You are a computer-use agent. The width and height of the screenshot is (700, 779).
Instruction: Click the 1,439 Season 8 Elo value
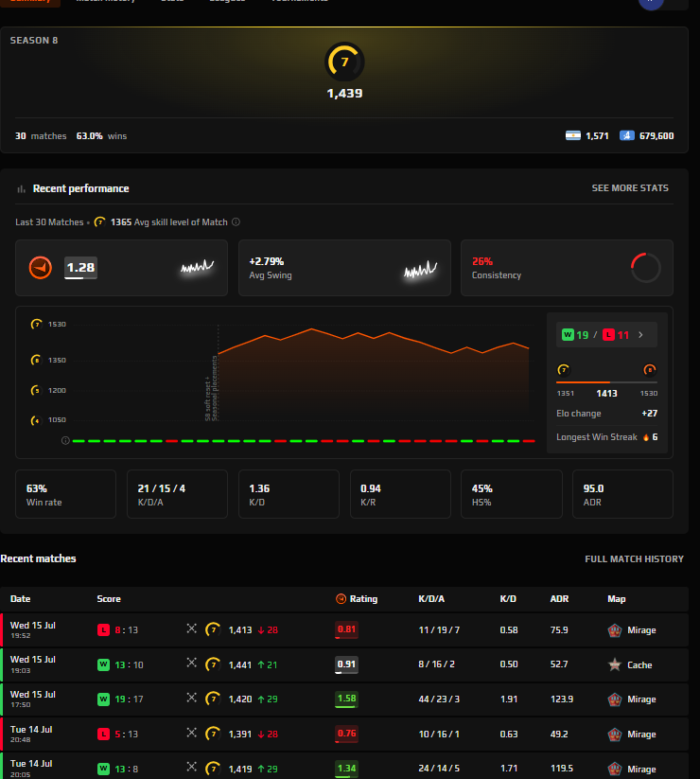click(344, 94)
